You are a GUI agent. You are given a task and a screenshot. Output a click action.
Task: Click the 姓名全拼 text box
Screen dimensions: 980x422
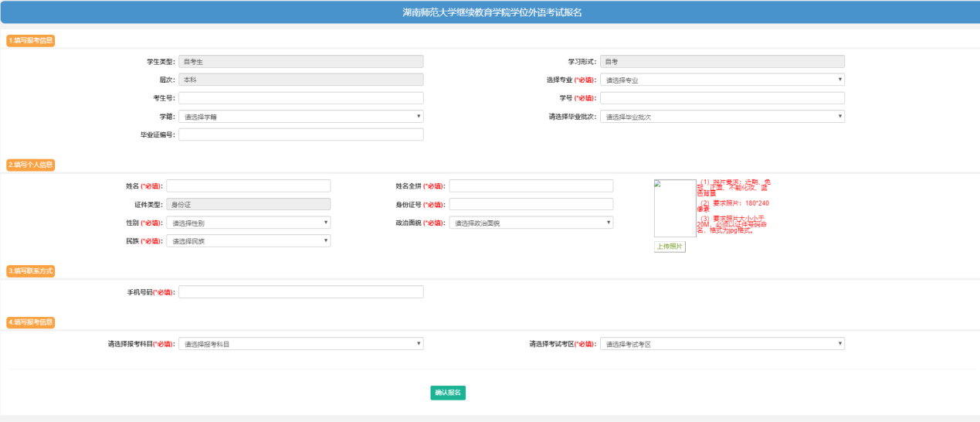(531, 185)
